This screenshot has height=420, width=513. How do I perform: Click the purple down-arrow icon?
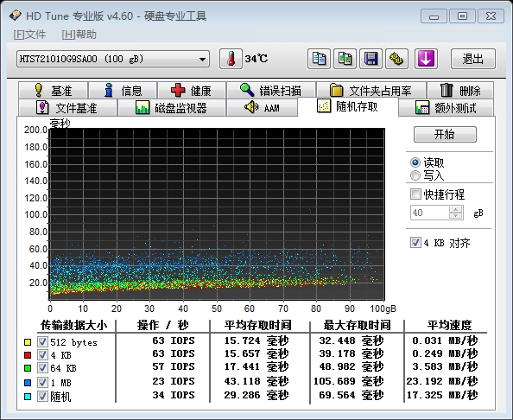426,59
